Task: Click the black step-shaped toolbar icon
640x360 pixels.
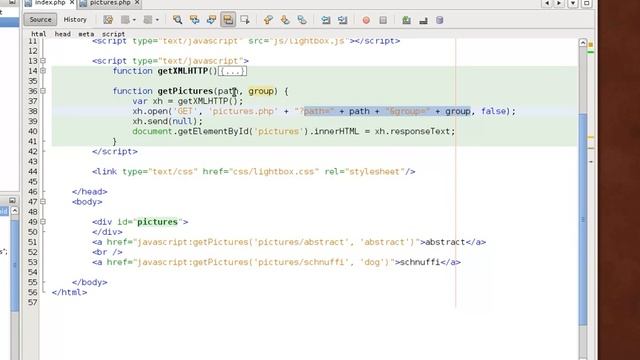Action: [x=423, y=20]
